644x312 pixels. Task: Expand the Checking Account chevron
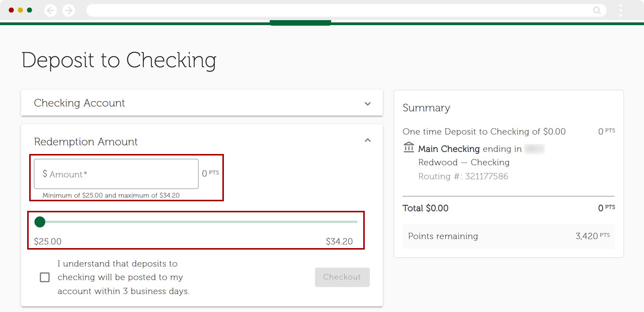368,104
